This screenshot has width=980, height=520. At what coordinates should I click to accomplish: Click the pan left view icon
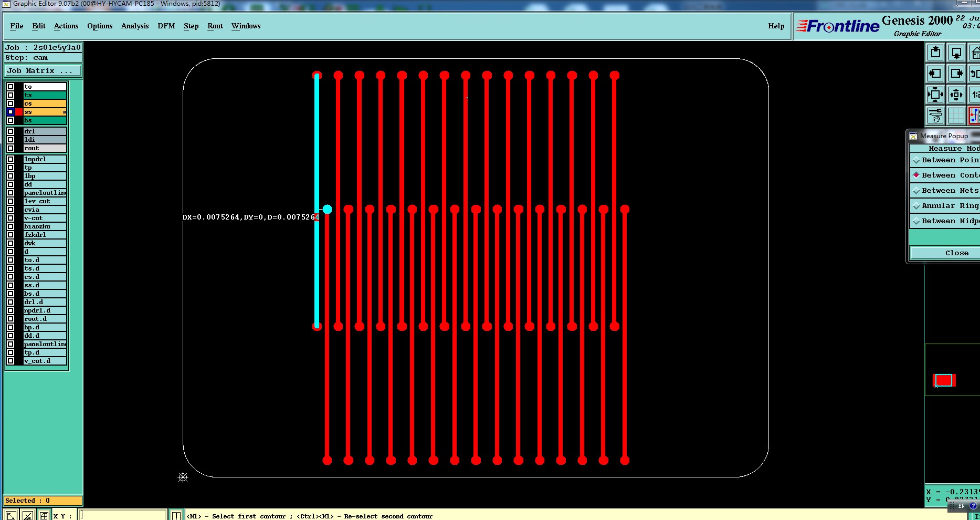pos(935,74)
